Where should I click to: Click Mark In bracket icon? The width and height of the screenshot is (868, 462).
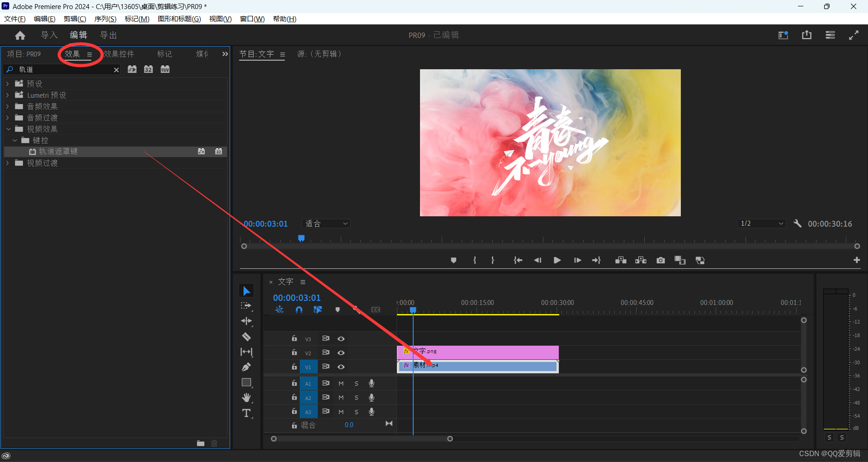(475, 260)
